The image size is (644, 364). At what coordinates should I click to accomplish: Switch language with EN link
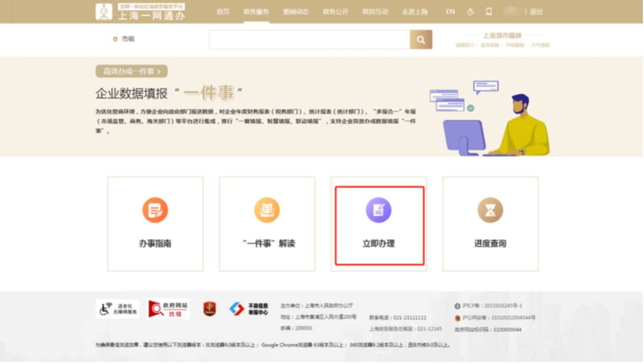click(450, 12)
